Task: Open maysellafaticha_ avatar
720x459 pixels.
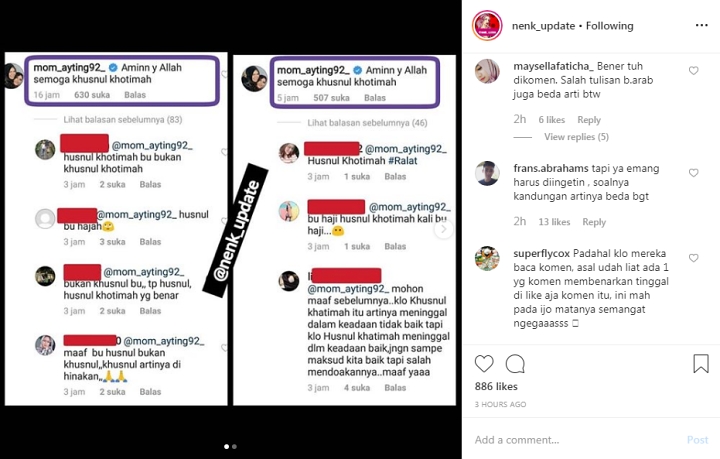Action: [x=487, y=71]
